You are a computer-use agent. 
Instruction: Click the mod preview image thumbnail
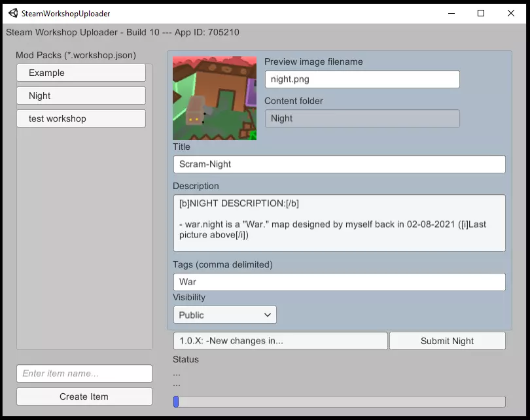coord(215,98)
